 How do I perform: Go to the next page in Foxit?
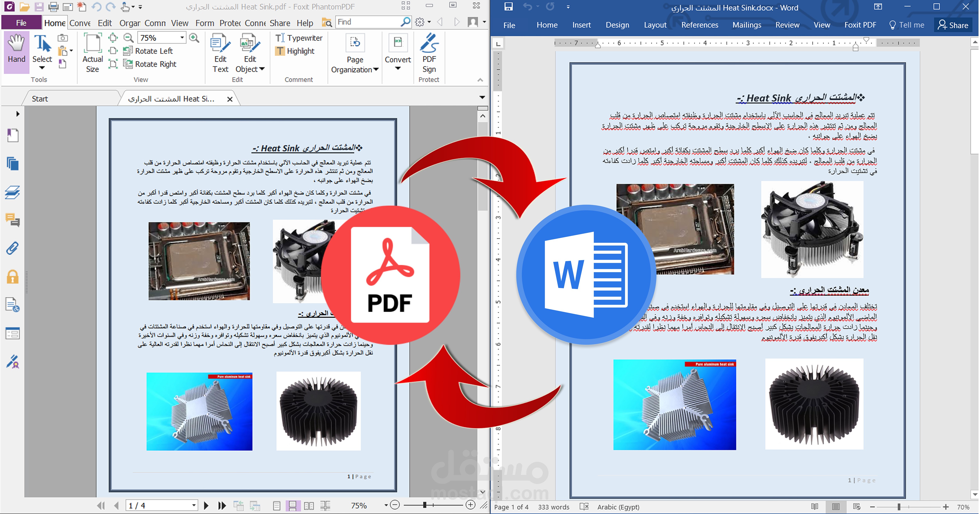pyautogui.click(x=206, y=505)
